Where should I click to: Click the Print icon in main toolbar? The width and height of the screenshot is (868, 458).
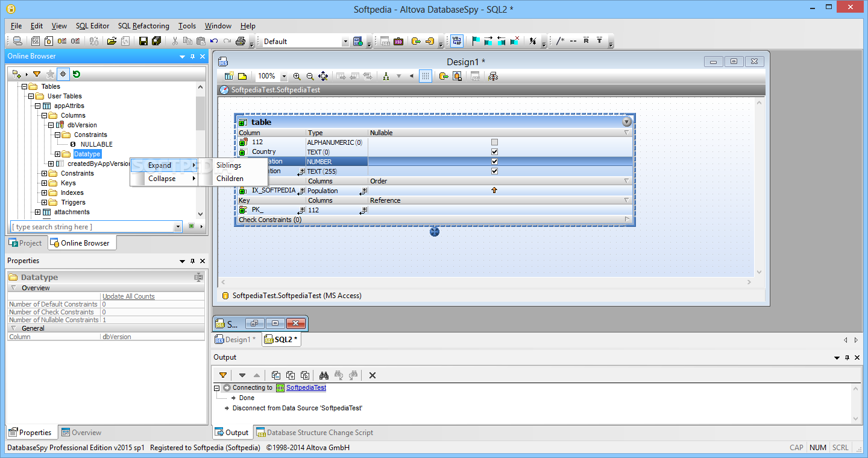click(x=240, y=41)
